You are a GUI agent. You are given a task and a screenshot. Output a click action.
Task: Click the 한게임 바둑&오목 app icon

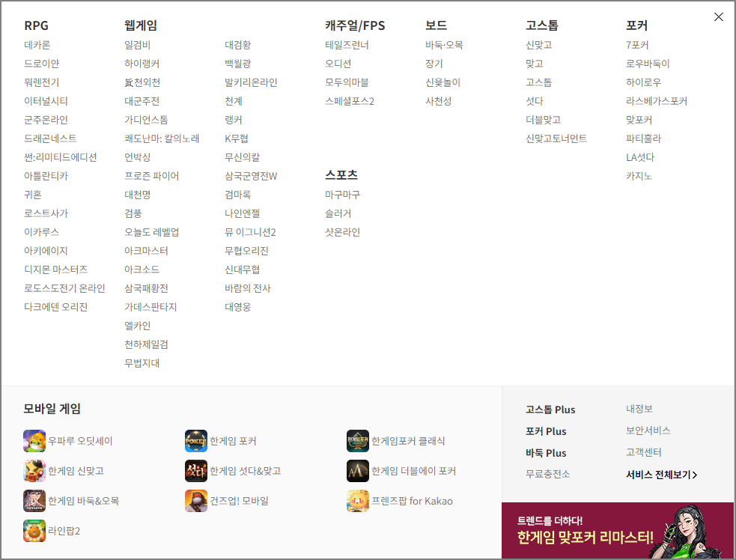pyautogui.click(x=34, y=501)
